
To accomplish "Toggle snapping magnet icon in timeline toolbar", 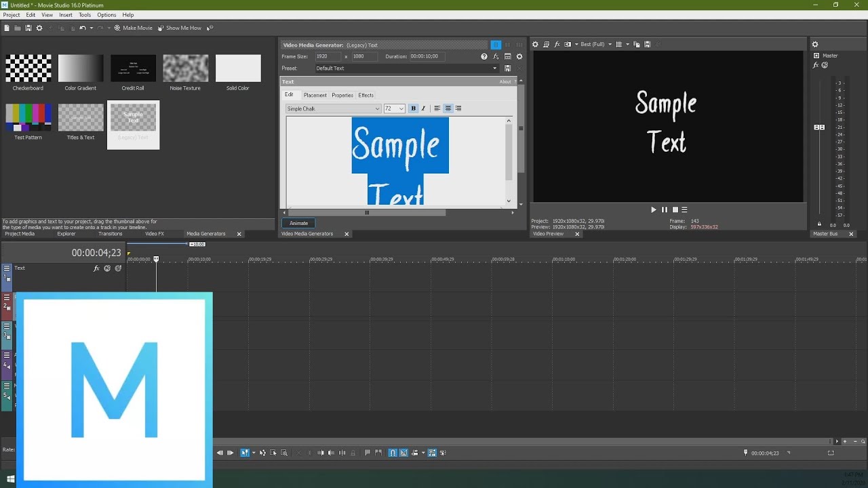I will [x=393, y=453].
